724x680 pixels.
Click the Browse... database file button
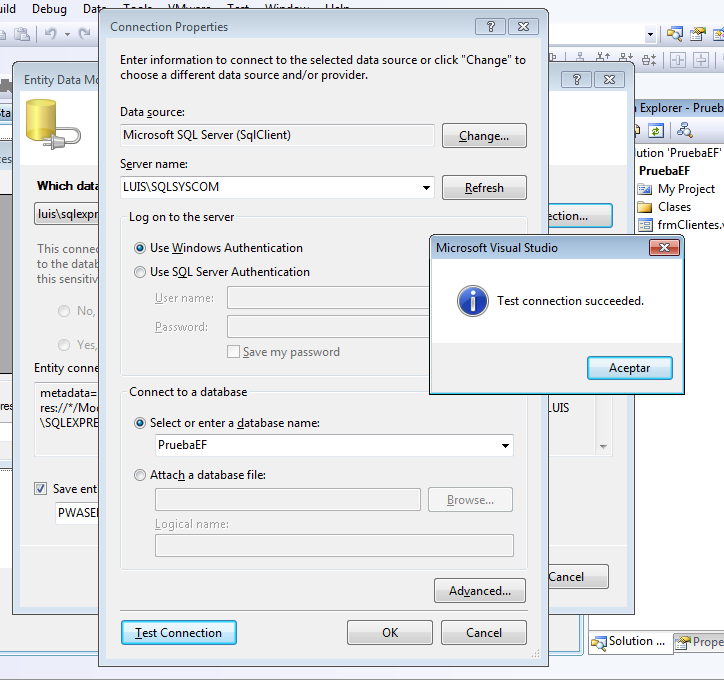click(x=470, y=499)
